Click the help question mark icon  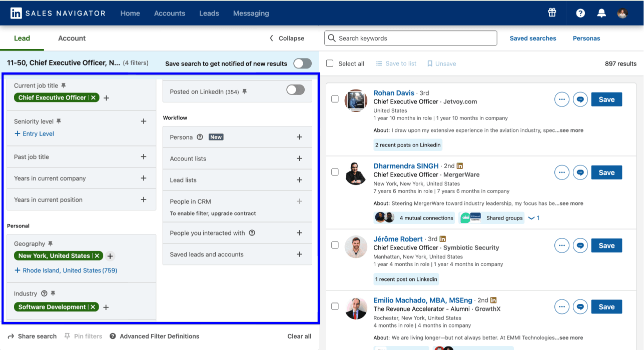(x=579, y=12)
